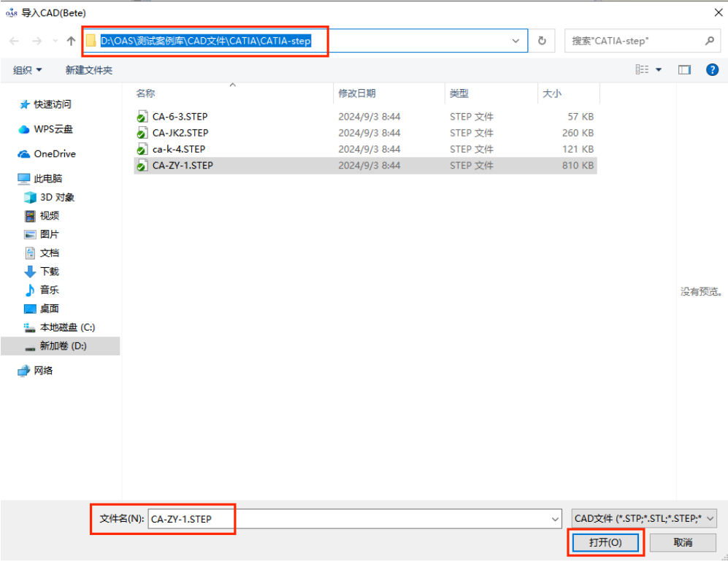Image resolution: width=728 pixels, height=562 pixels.
Task: Click the CA-ZY-1.STEP file icon
Action: [x=142, y=165]
